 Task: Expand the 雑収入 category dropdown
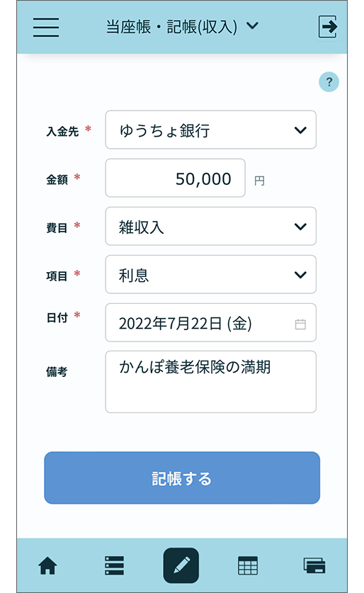(211, 226)
